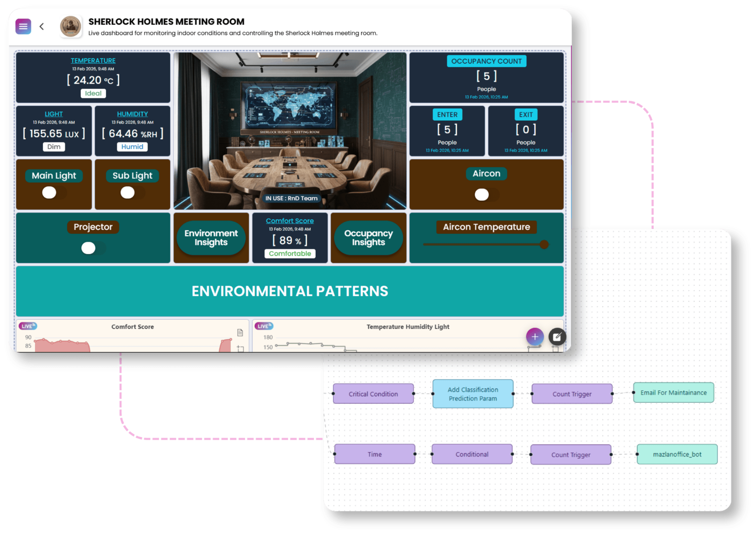Toggle the Sub Light switch

tap(132, 192)
